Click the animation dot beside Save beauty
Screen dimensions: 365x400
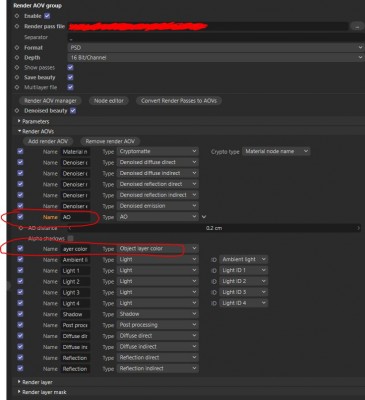(x=17, y=77)
